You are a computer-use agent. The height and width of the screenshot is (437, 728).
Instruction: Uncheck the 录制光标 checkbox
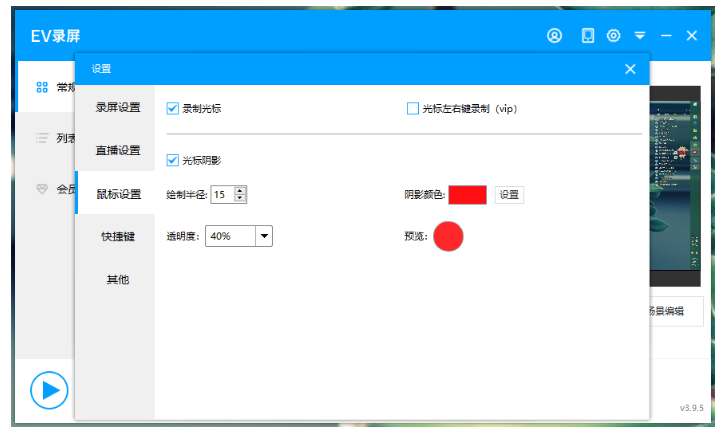(172, 109)
